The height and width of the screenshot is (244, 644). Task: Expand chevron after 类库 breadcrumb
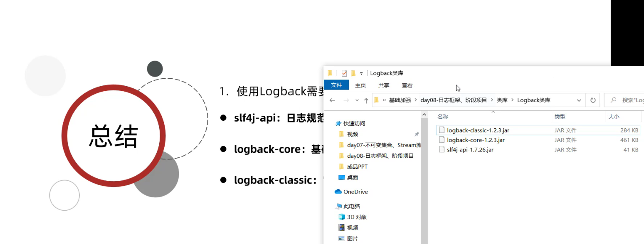tap(513, 100)
